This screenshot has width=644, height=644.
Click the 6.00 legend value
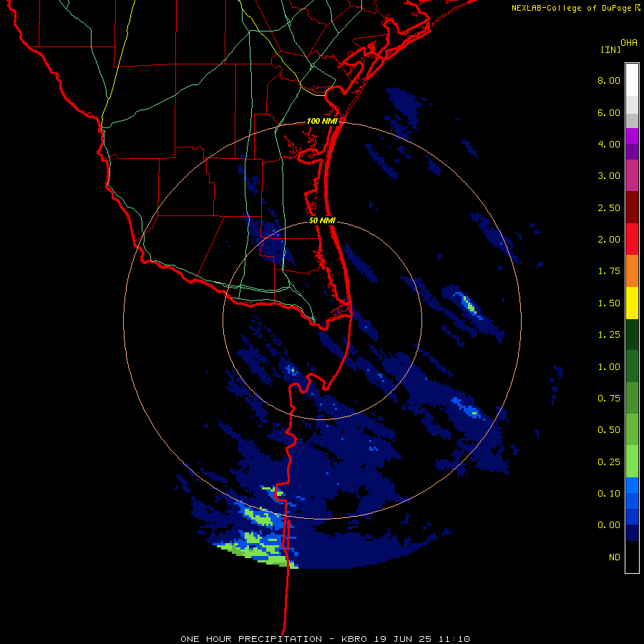609,112
